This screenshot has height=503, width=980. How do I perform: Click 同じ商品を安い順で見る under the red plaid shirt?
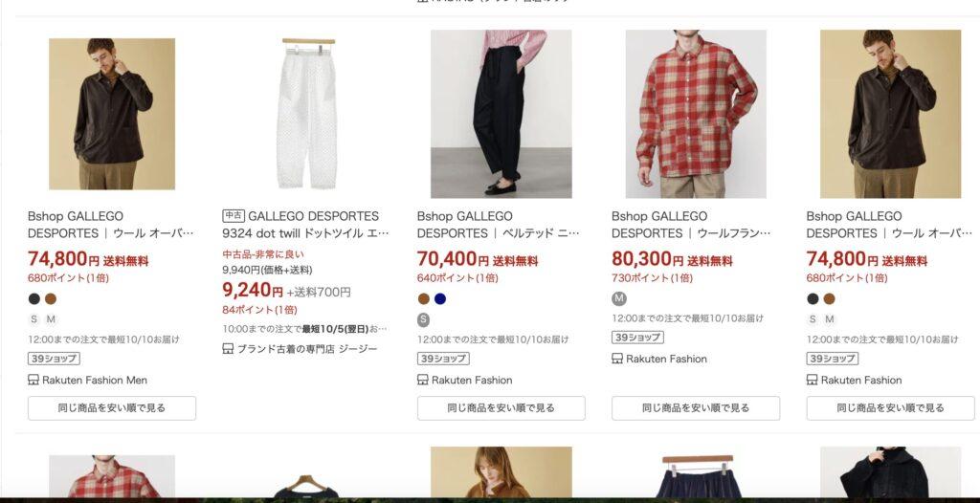coord(696,408)
